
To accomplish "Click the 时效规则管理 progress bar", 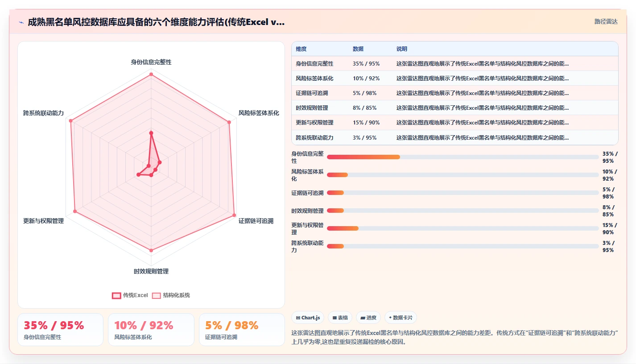I will click(x=463, y=211).
